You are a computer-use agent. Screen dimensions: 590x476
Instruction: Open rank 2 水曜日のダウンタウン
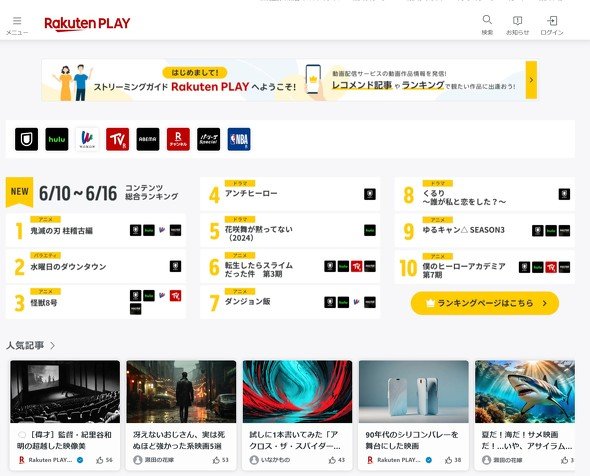[96, 266]
